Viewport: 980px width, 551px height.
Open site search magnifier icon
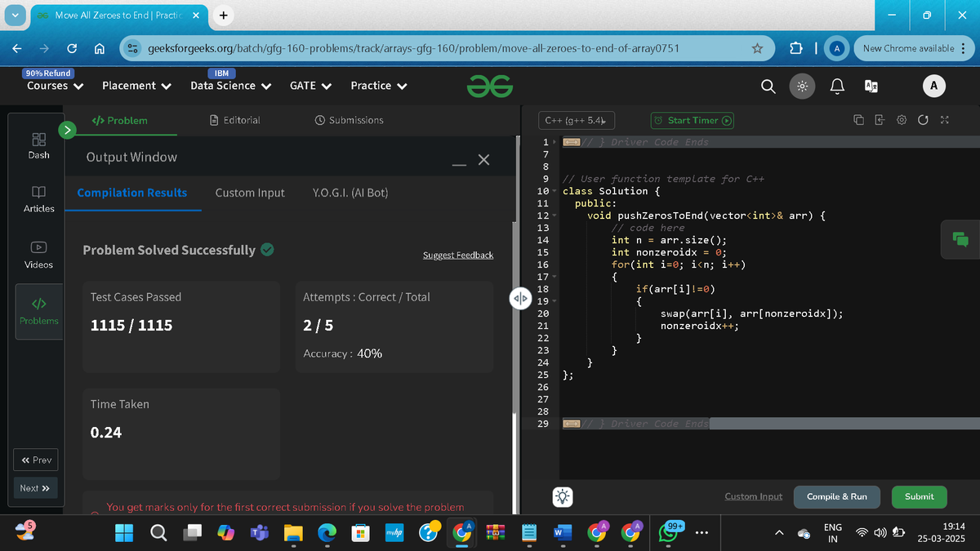click(768, 86)
